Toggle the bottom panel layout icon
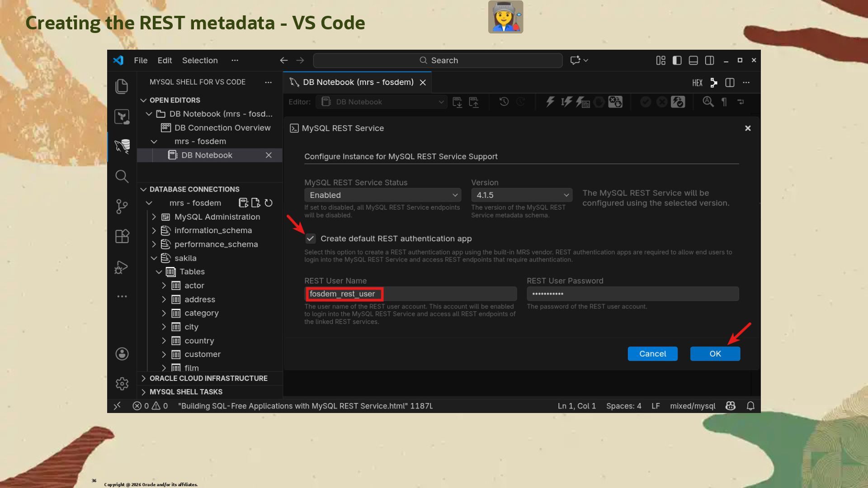The height and width of the screenshot is (488, 868). (x=693, y=60)
